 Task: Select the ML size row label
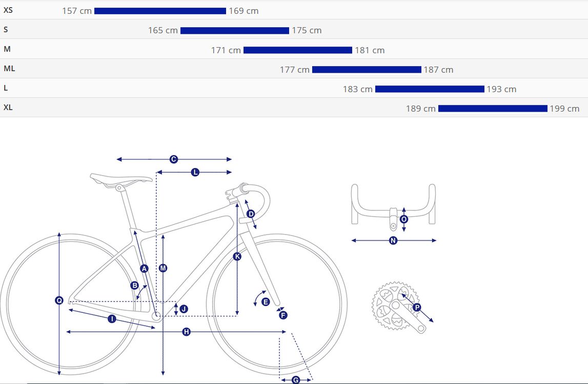coord(9,69)
